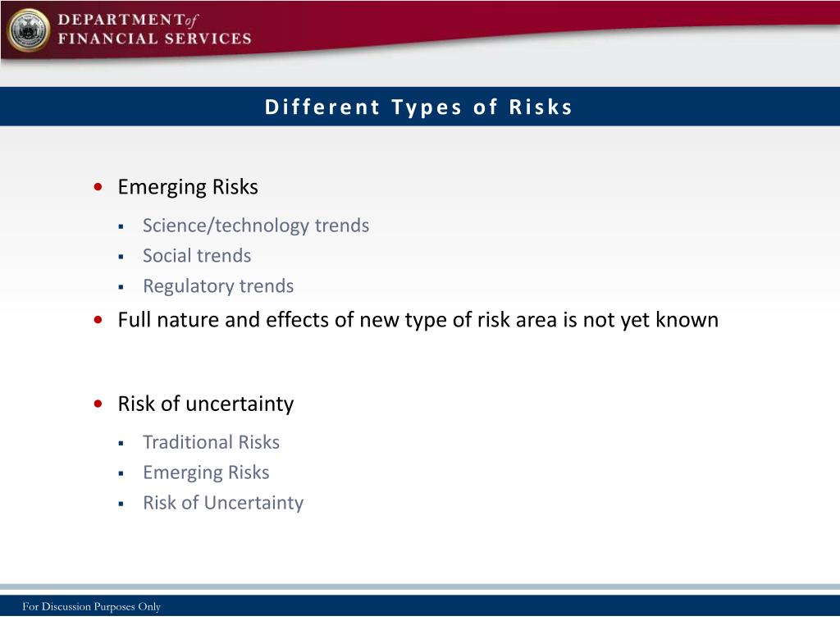Select the Regulatory trends line
Viewport: 840px width, 630px height.
(218, 286)
